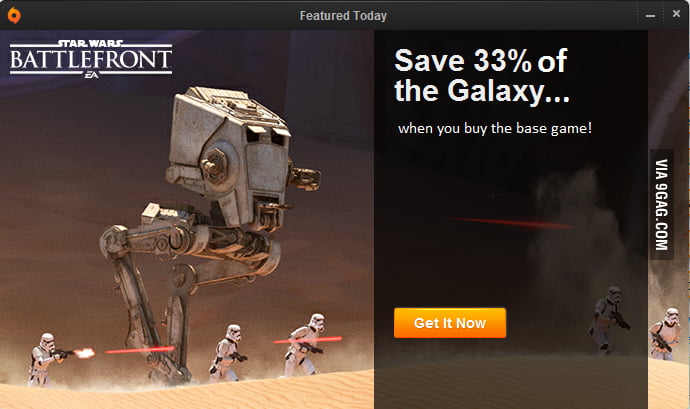690x409 pixels.
Task: Click the red blaster bolt near walker feet
Action: [140, 350]
